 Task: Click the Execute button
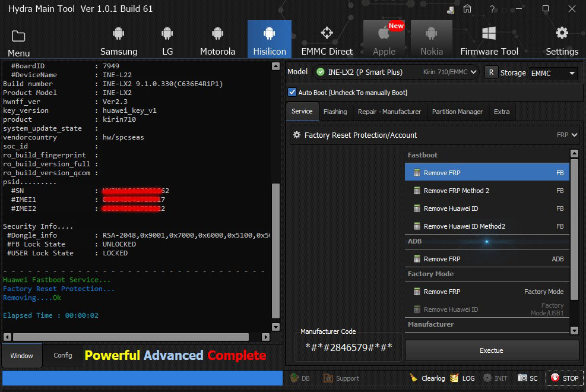click(492, 350)
